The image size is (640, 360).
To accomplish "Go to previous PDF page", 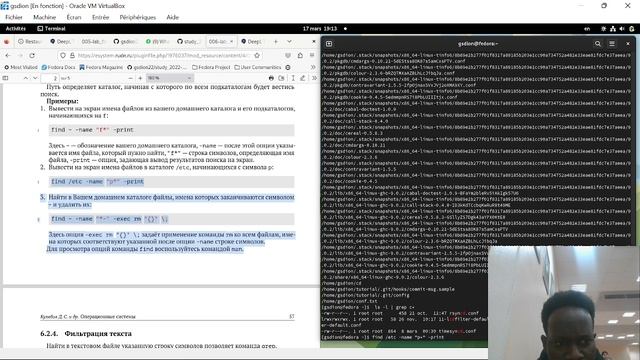I will click(25, 78).
